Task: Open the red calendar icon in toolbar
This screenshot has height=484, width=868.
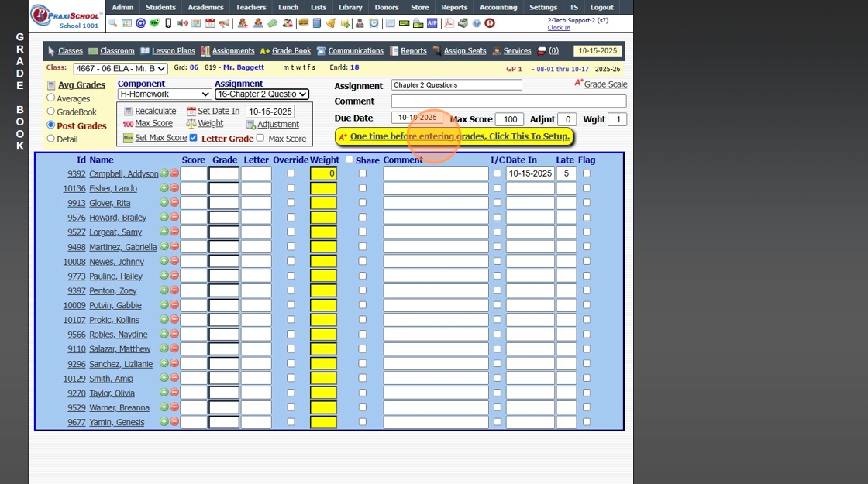Action: [x=210, y=23]
